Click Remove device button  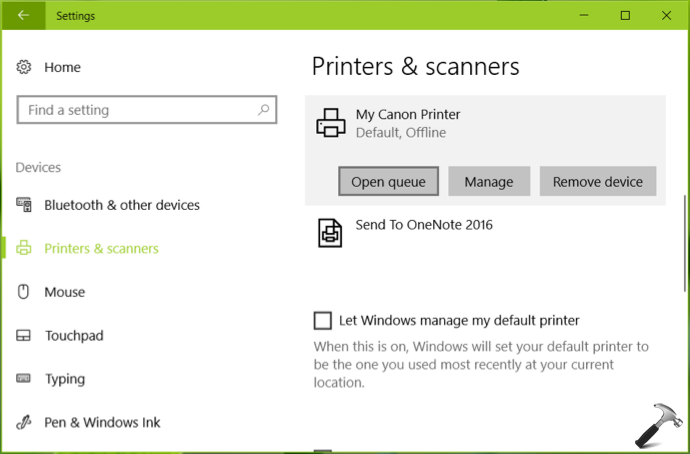coord(598,181)
